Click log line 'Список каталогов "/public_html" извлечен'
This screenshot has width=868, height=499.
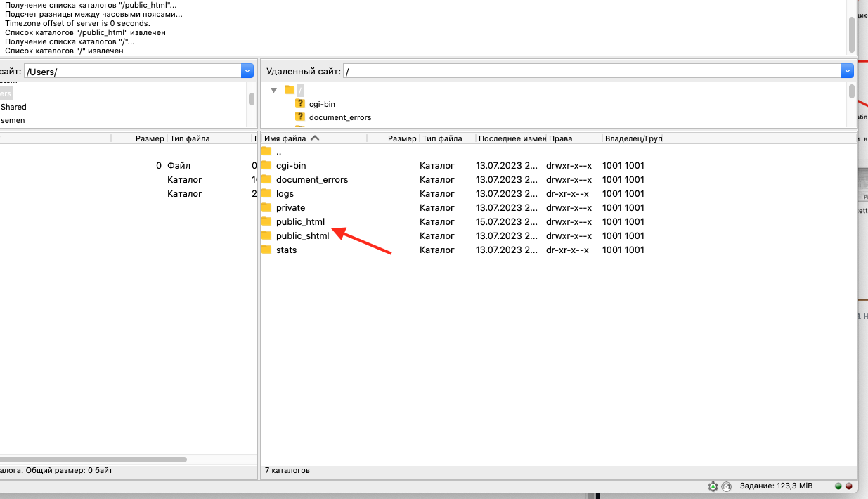pyautogui.click(x=85, y=32)
